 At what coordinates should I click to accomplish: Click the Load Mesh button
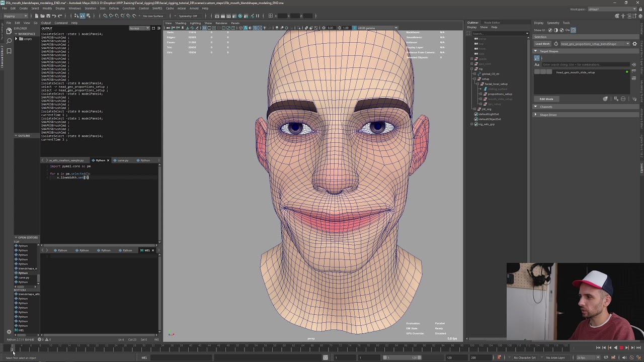[x=542, y=44]
